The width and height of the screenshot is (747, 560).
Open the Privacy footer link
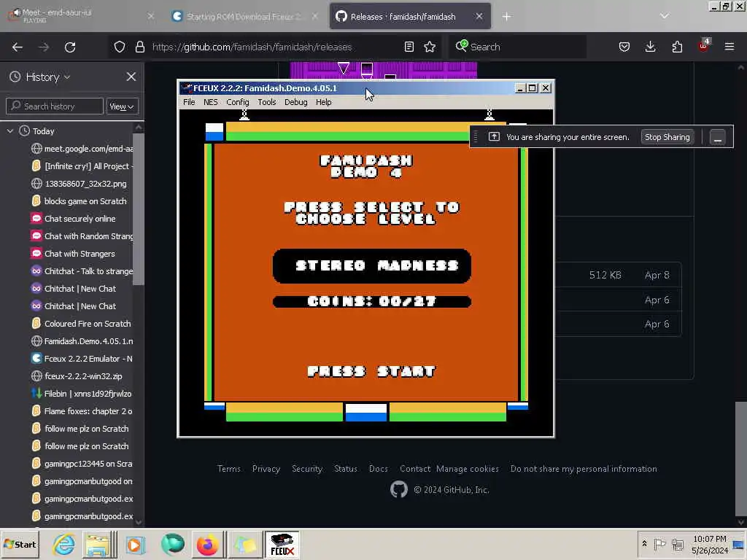click(266, 469)
